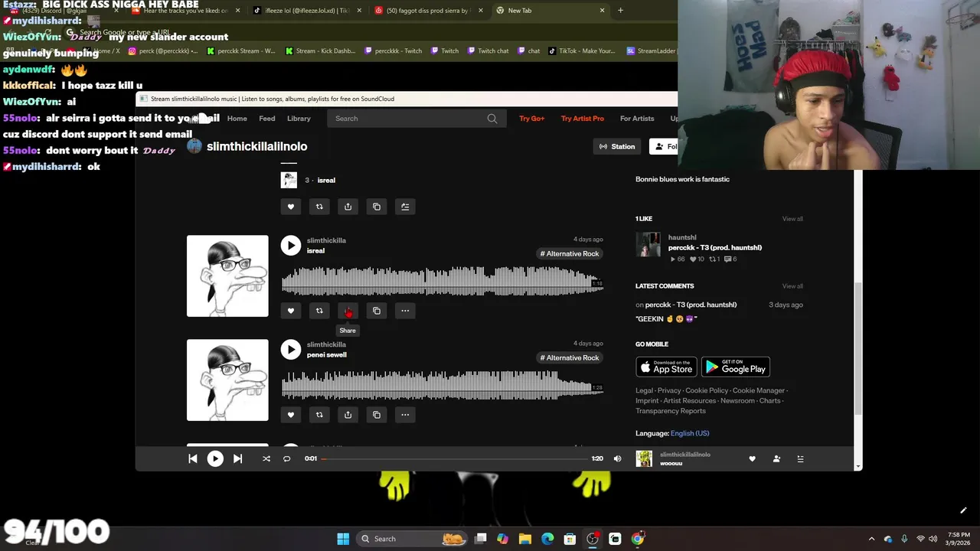Go to SoundCloud Home

(237, 119)
